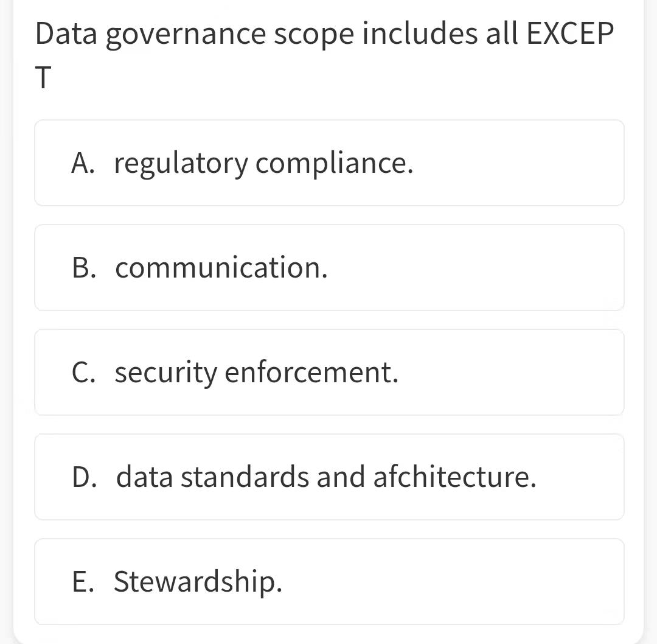Tap the word EXCEP in the question
The height and width of the screenshot is (644, 657).
click(x=570, y=33)
